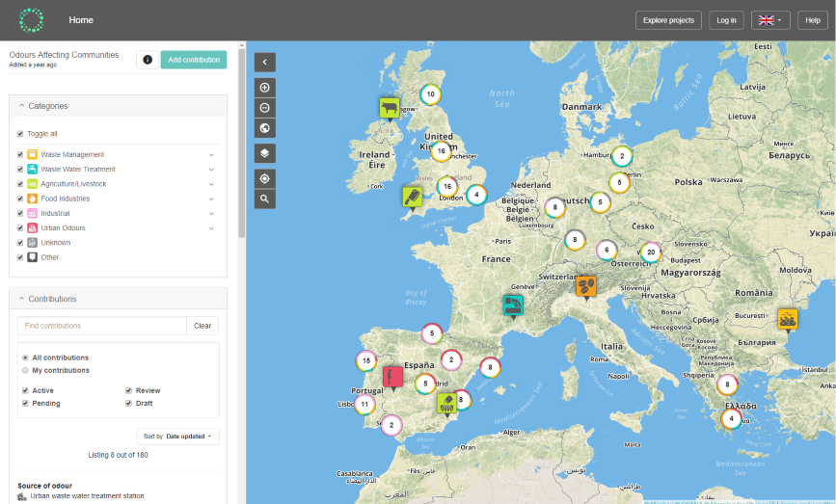This screenshot has height=504, width=836.
Task: Expand the Food Industries subcategories
Action: [x=211, y=199]
